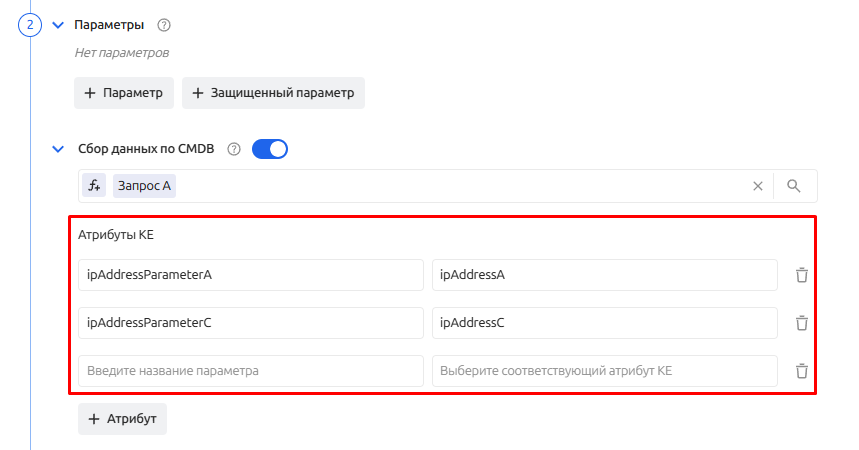This screenshot has height=450, width=859.
Task: Delete the empty attribute row
Action: tap(801, 371)
